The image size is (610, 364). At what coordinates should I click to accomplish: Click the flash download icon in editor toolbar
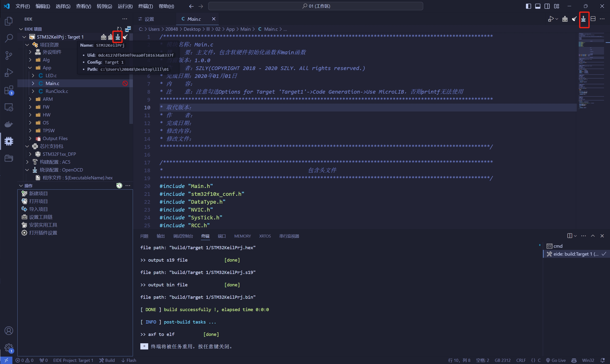pos(584,19)
